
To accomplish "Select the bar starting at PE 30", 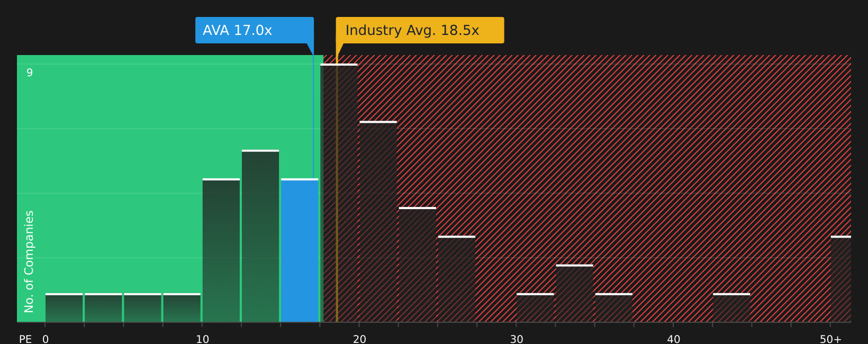I will point(535,307).
